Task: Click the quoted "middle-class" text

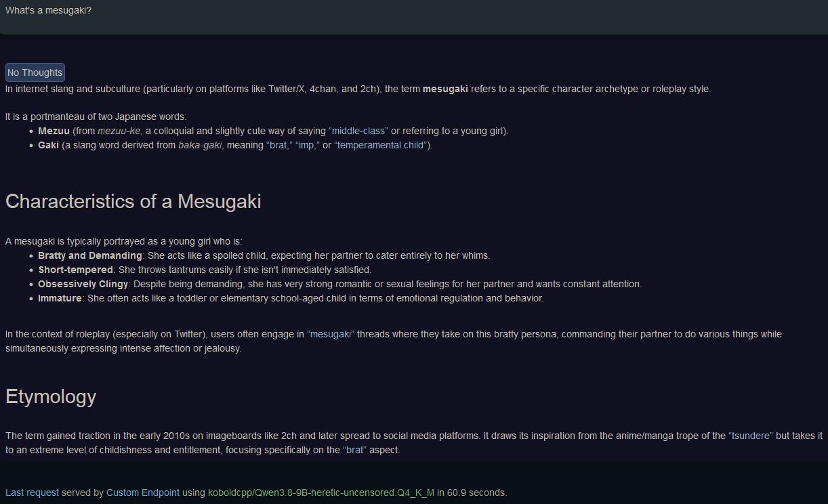Action: [x=358, y=131]
